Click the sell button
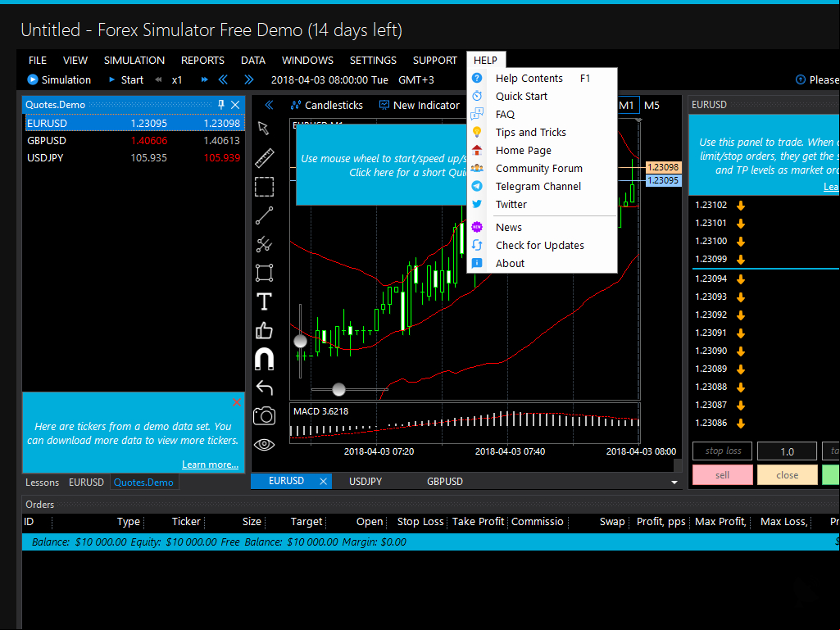Image resolution: width=840 pixels, height=630 pixels. [x=722, y=474]
